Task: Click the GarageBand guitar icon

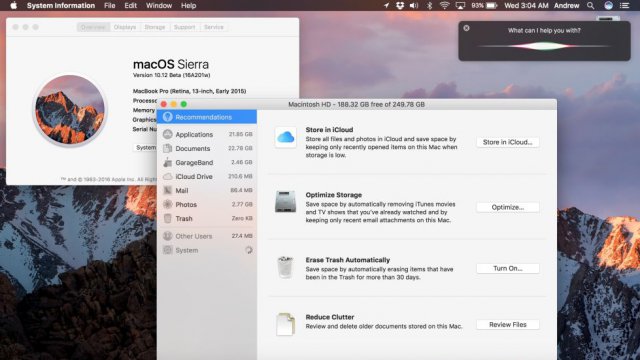Action: coord(167,162)
